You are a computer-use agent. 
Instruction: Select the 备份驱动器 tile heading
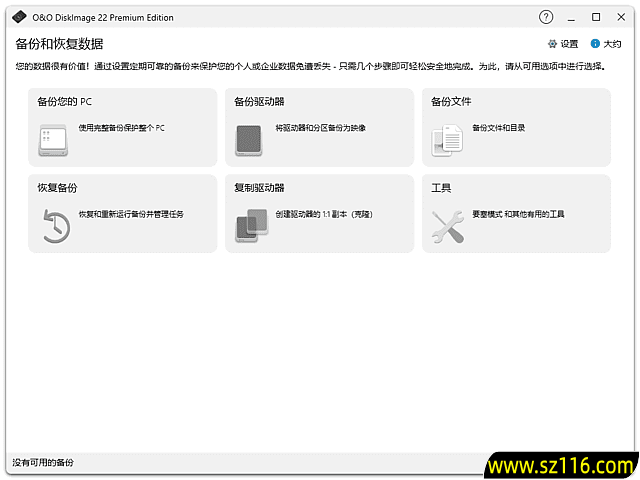(259, 102)
